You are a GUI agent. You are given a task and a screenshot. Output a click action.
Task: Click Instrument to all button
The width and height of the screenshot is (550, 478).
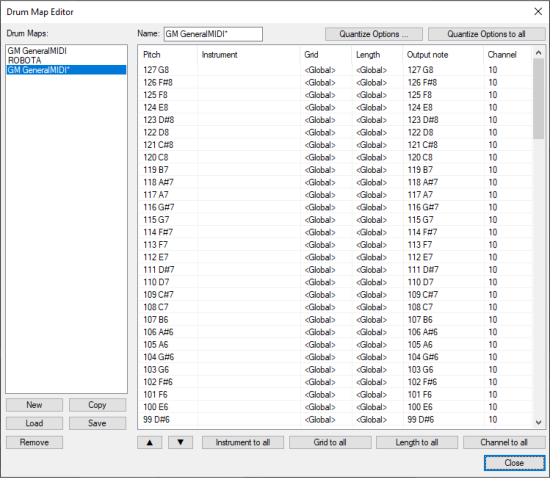pyautogui.click(x=243, y=442)
